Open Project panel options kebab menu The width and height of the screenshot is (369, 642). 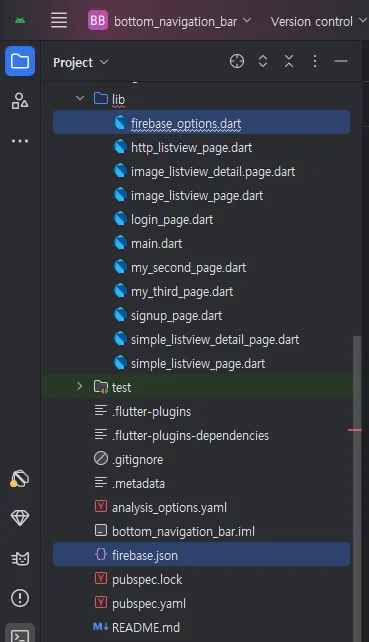(x=315, y=61)
